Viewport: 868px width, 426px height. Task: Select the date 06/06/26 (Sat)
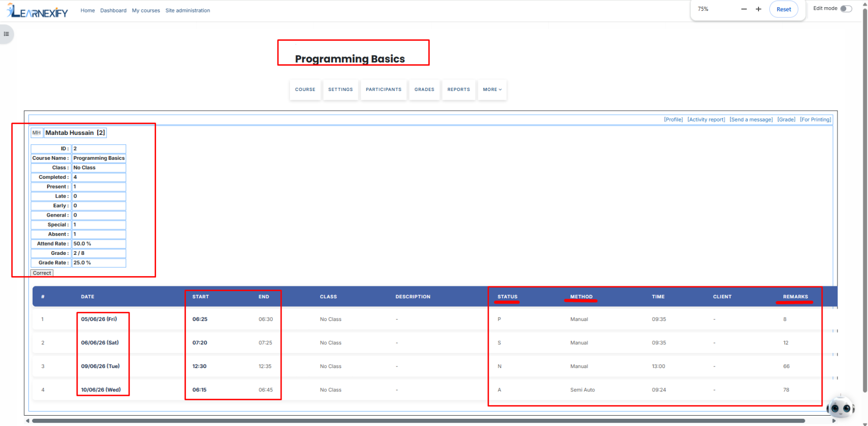tap(100, 343)
